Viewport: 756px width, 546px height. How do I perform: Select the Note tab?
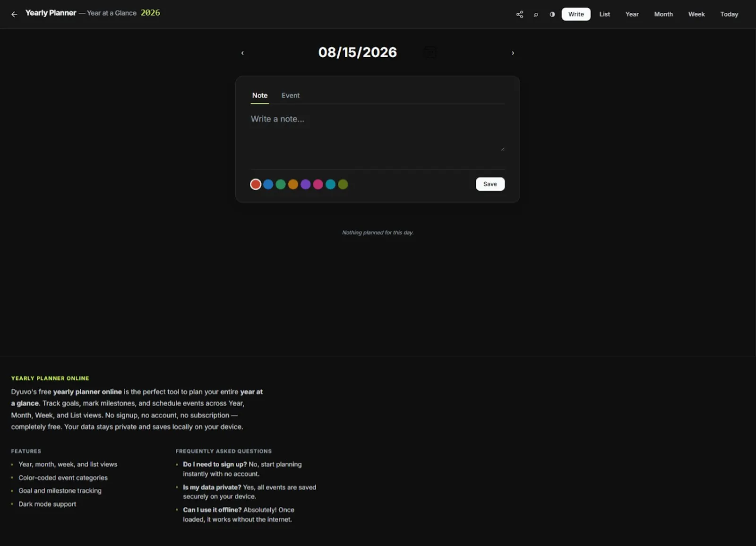(x=260, y=95)
